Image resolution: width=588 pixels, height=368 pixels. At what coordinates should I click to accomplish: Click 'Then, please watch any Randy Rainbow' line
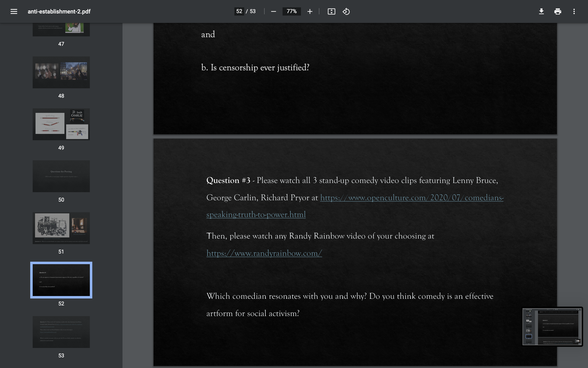(x=320, y=236)
